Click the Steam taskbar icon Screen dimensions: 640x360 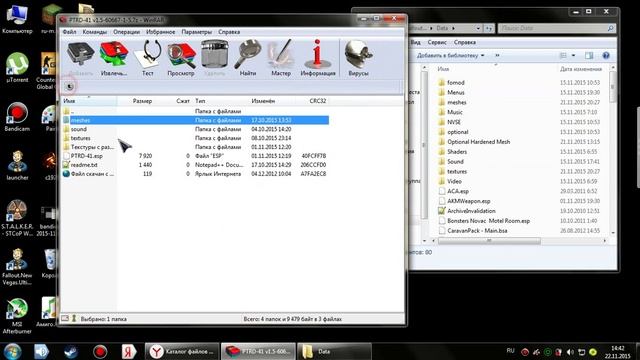pos(70,351)
